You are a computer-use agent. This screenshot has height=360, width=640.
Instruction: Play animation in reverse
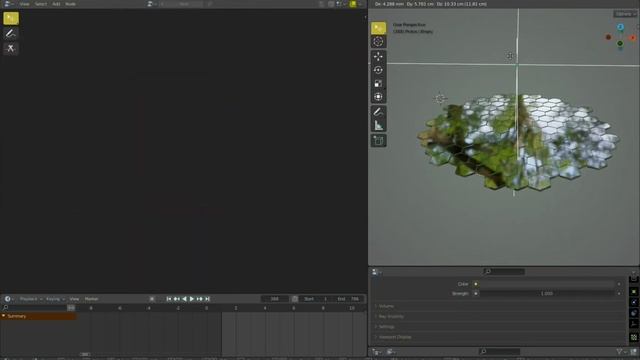tap(184, 299)
